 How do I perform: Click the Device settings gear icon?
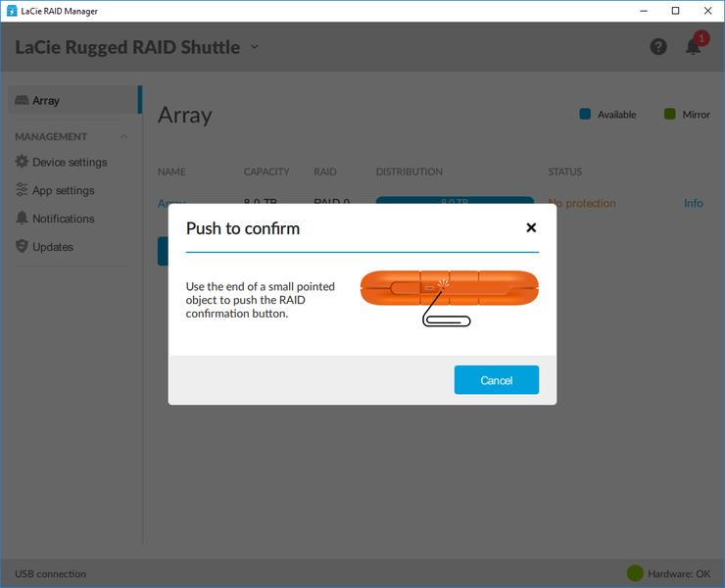[22, 162]
